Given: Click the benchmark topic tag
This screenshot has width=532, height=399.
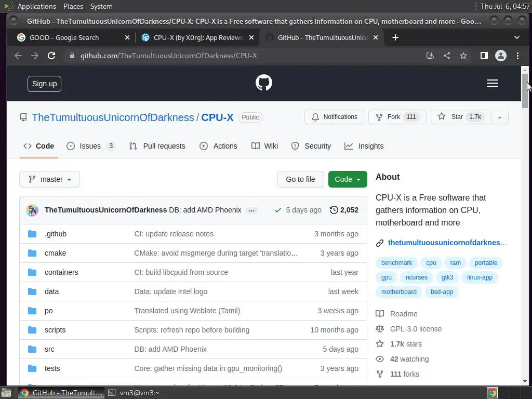Looking at the screenshot, I should click(x=396, y=263).
